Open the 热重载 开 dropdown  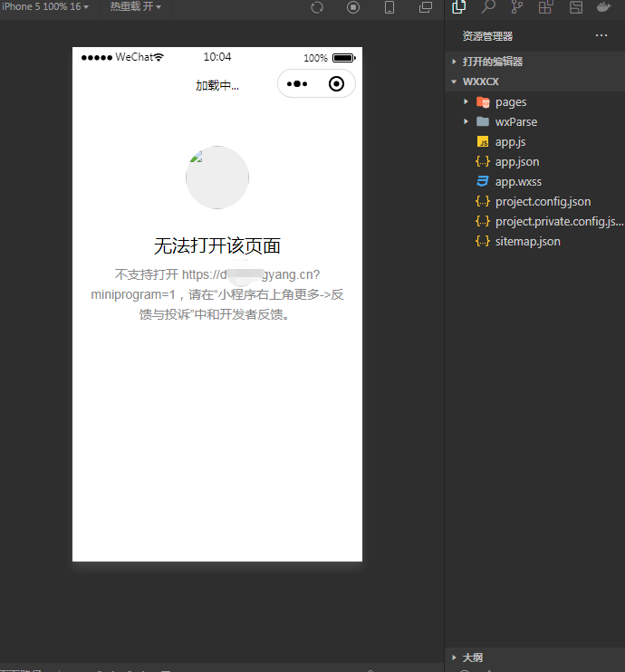(x=136, y=7)
